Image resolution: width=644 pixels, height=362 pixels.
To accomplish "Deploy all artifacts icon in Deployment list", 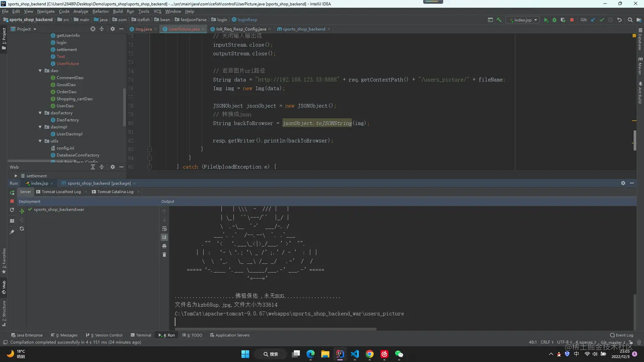I will point(22,211).
